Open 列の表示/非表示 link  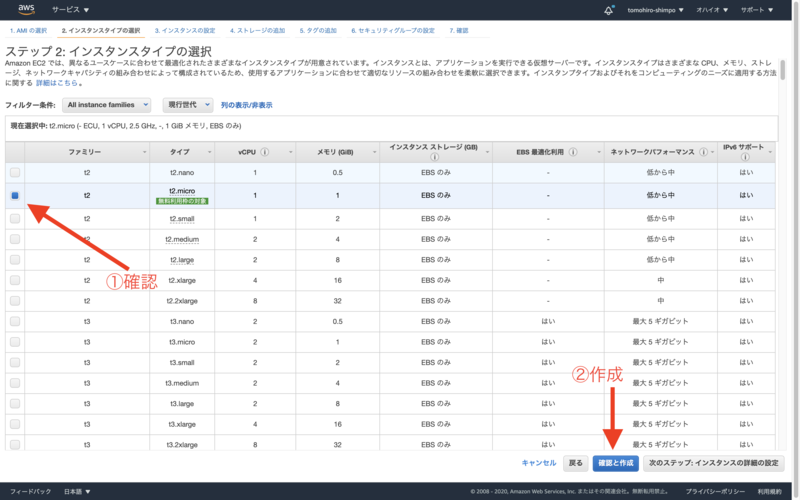click(246, 105)
